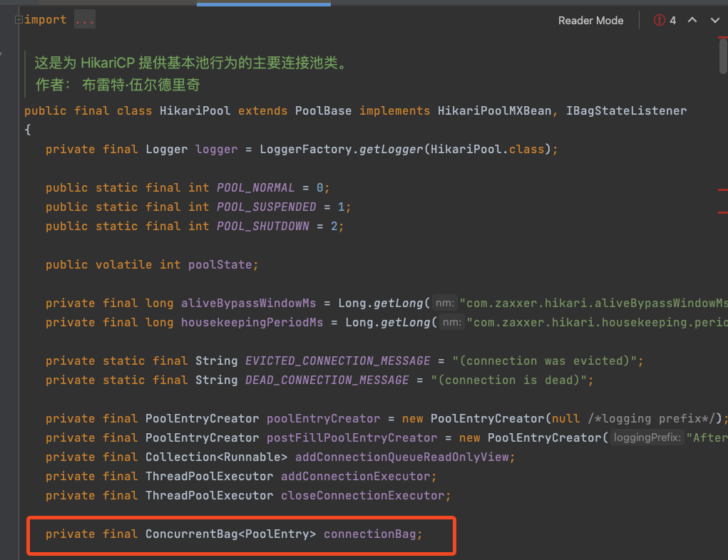Click Collection<Runnable> type
Screen dimensions: 728x560
(x=216, y=457)
